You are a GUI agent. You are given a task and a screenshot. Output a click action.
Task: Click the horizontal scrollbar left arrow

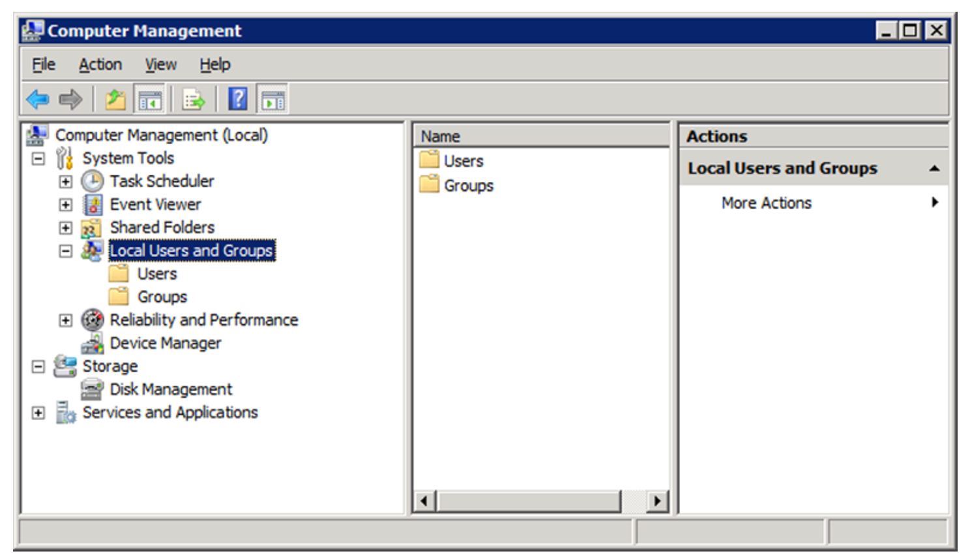425,501
